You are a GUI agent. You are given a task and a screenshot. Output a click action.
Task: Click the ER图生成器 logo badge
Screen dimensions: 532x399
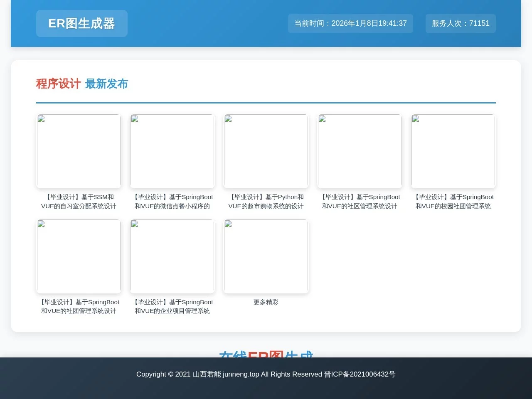pos(81,23)
